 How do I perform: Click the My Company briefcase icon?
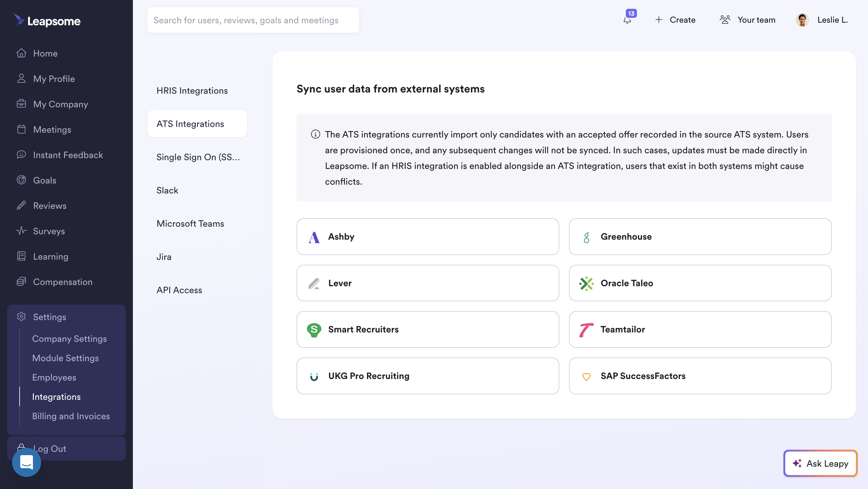click(21, 104)
